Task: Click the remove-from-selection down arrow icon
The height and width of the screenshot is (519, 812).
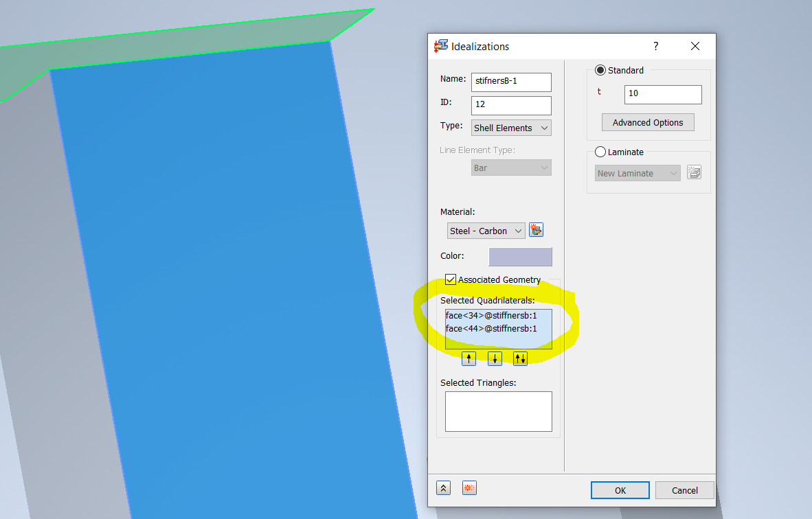Action: point(495,358)
